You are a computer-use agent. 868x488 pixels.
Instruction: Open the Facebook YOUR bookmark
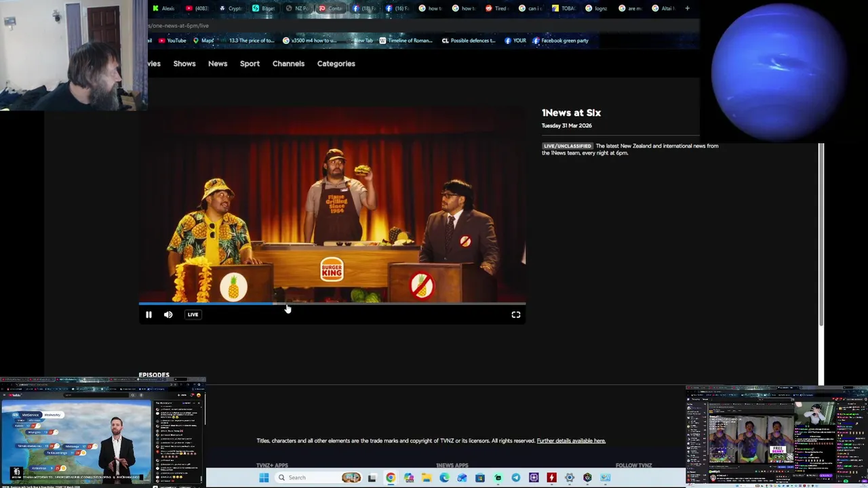point(515,41)
